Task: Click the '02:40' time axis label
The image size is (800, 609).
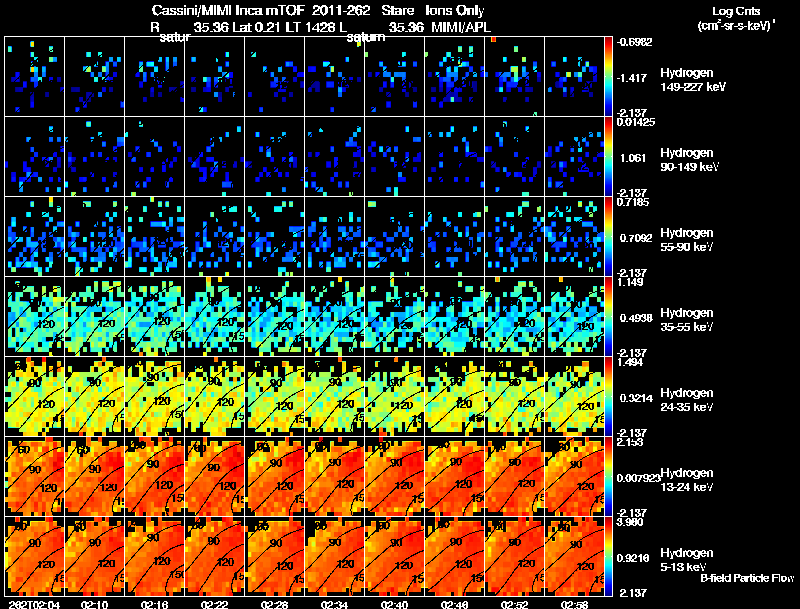Action: point(394,604)
